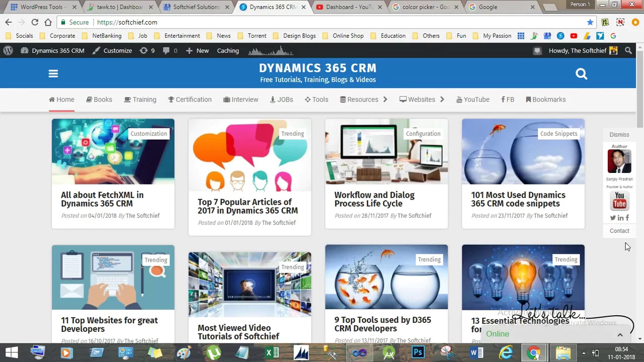Viewport: 644px width, 362px height.
Task: Open the Certification menu item
Action: 190,100
